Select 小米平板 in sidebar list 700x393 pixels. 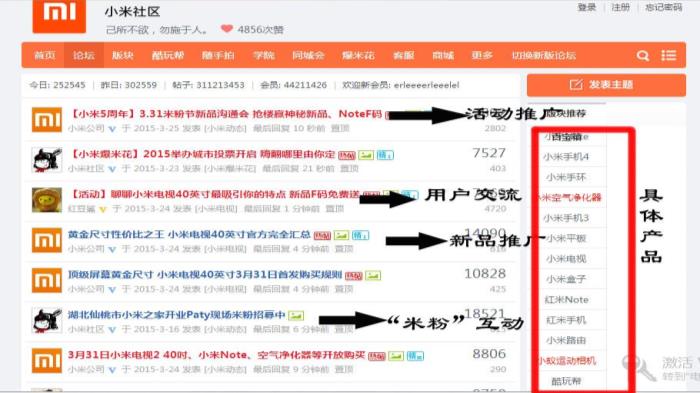(566, 238)
